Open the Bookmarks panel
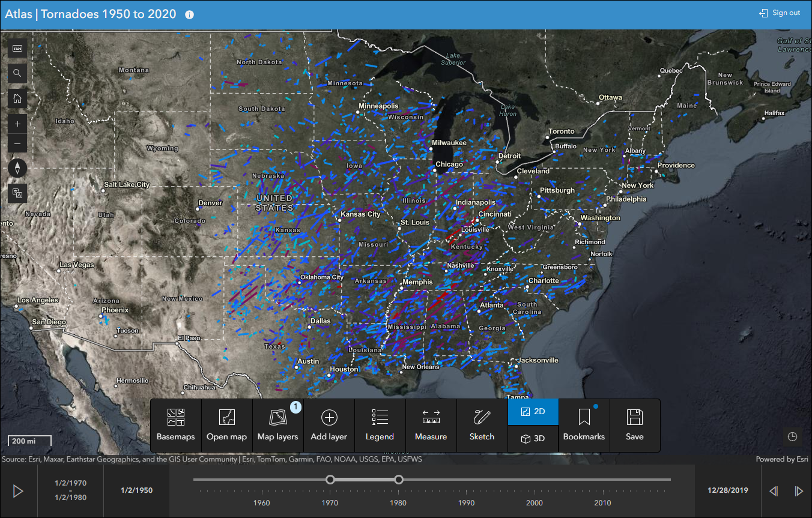This screenshot has height=518, width=812. [x=584, y=426]
